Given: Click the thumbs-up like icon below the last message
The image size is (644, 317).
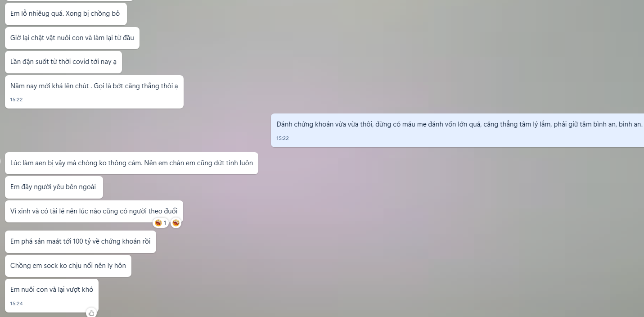Looking at the screenshot, I should [x=91, y=312].
